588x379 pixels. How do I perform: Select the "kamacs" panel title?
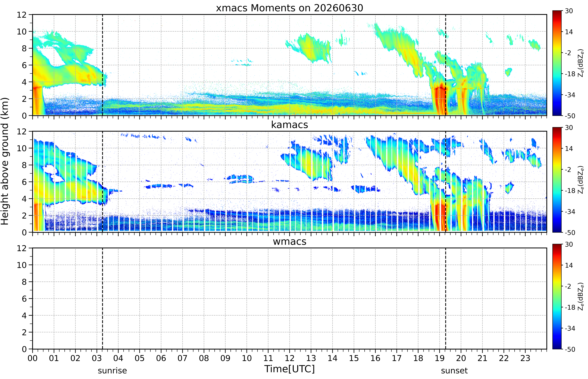[x=289, y=125]
